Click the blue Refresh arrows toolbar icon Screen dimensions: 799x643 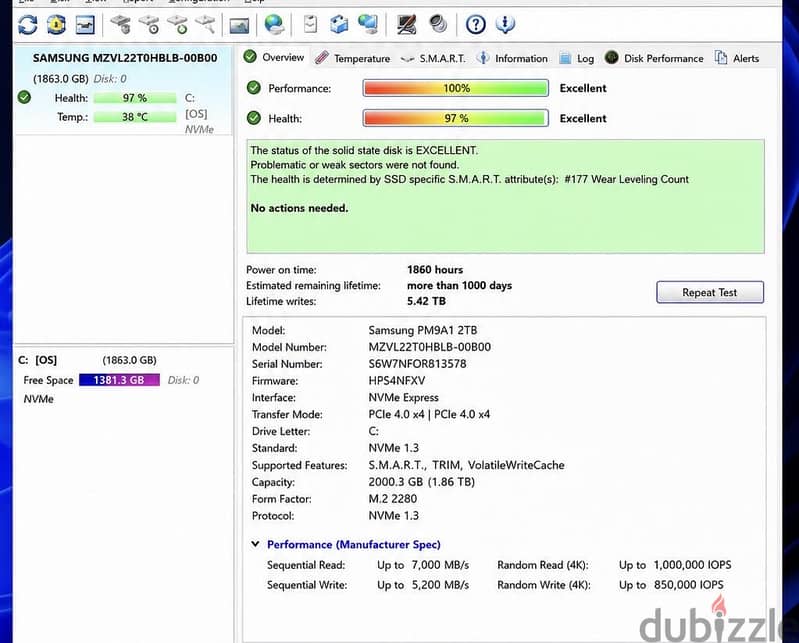(x=28, y=24)
